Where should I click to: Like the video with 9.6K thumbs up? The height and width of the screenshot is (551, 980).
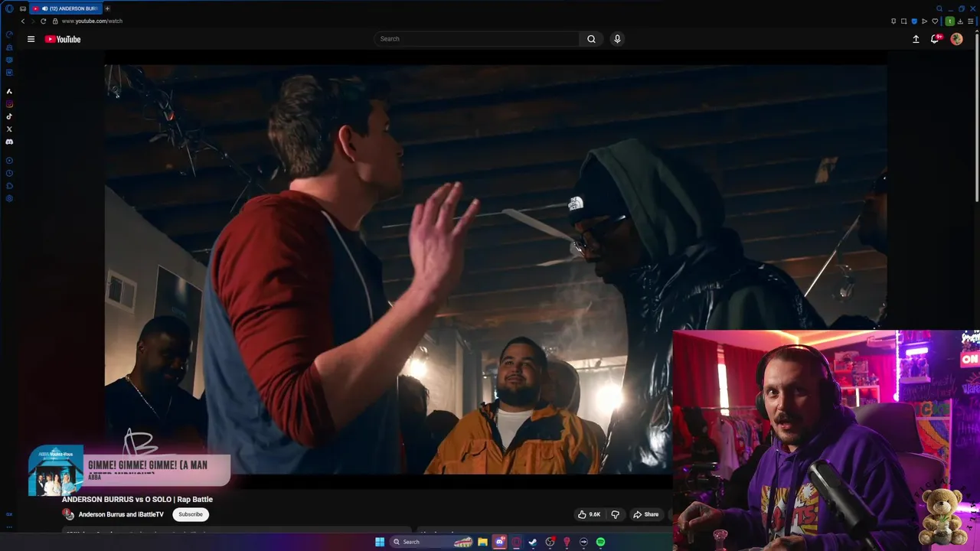(590, 514)
